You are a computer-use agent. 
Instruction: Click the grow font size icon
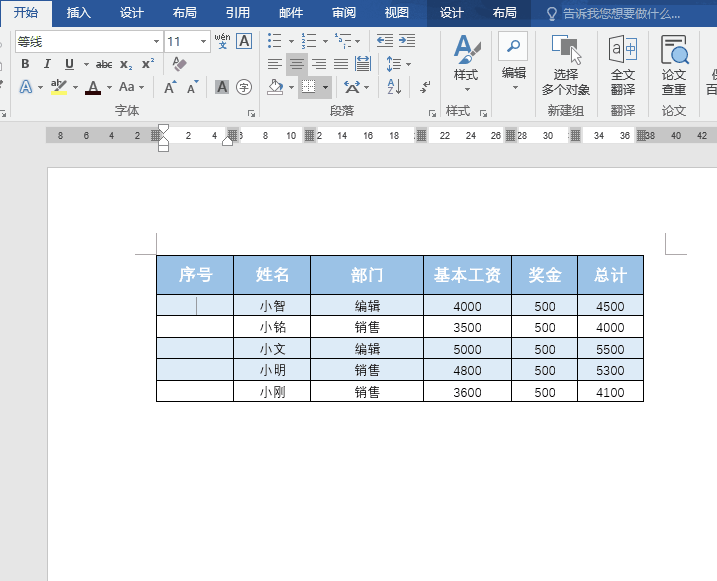[170, 87]
